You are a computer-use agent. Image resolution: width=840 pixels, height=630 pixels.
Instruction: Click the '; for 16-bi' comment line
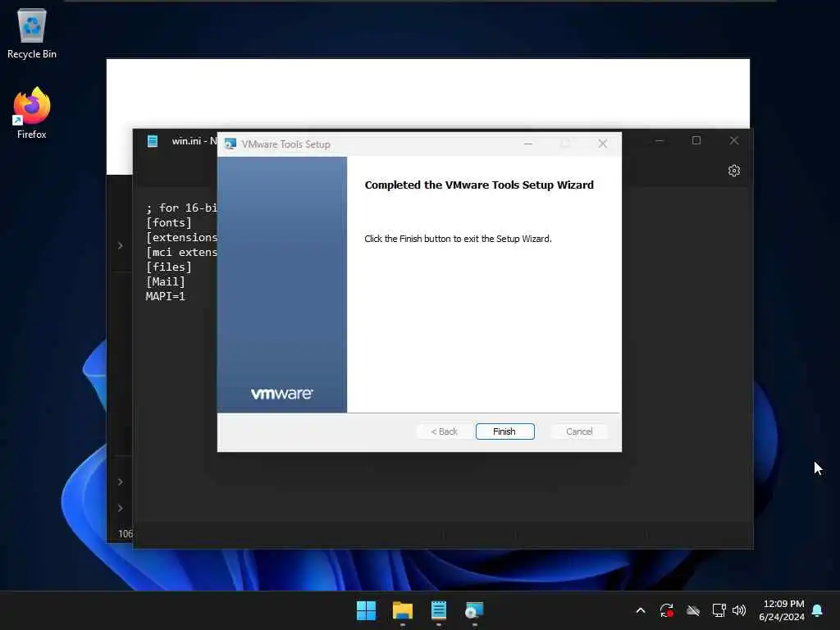coord(181,208)
